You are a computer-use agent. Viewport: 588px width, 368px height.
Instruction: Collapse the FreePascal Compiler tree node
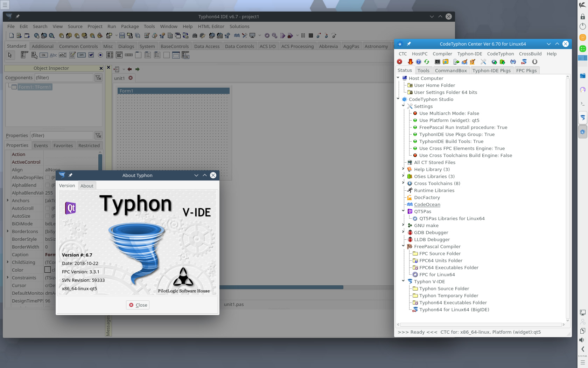[x=403, y=246]
